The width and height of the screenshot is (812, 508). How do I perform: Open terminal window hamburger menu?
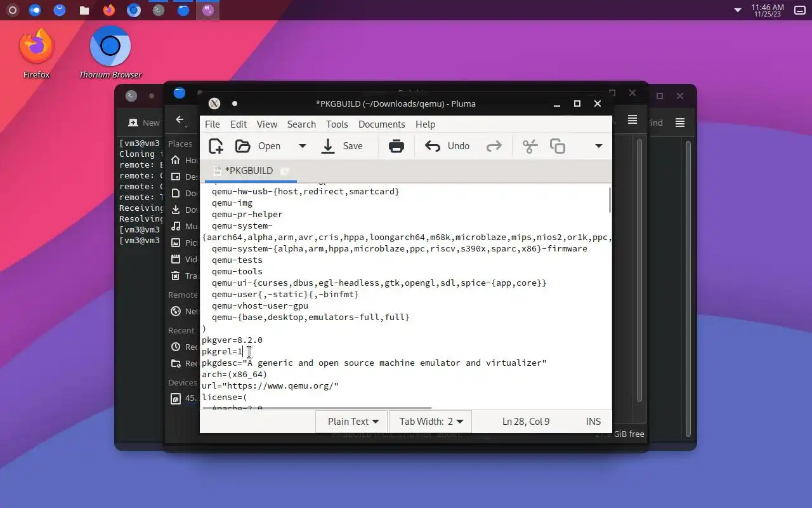pos(680,123)
